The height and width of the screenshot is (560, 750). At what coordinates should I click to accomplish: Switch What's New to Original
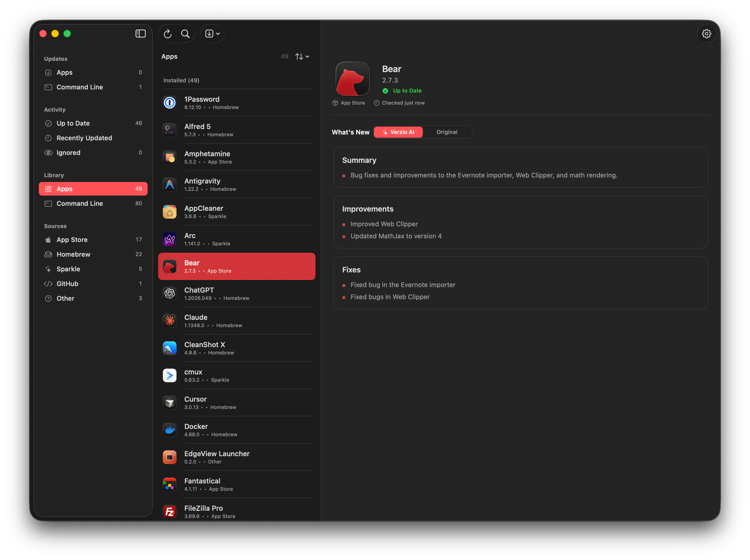point(447,132)
